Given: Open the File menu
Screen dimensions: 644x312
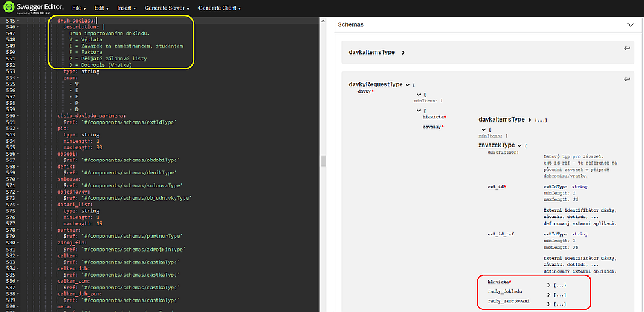Looking at the screenshot, I should point(79,8).
